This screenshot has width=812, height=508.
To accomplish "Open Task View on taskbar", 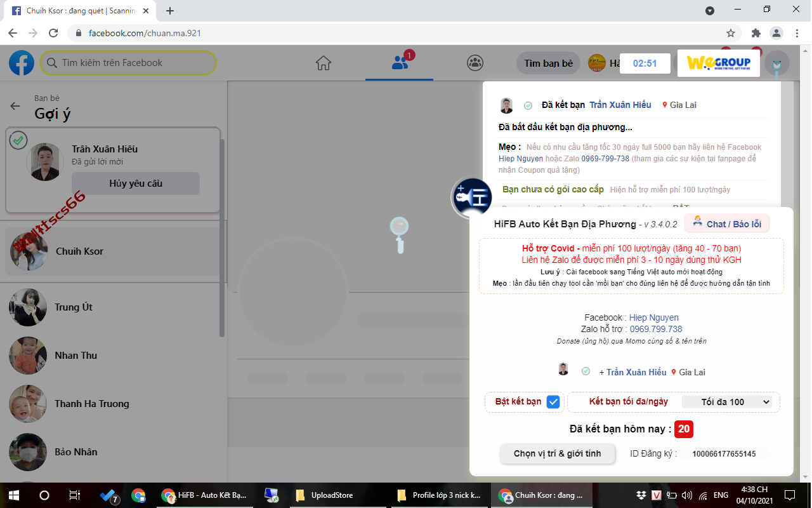I will pos(75,495).
